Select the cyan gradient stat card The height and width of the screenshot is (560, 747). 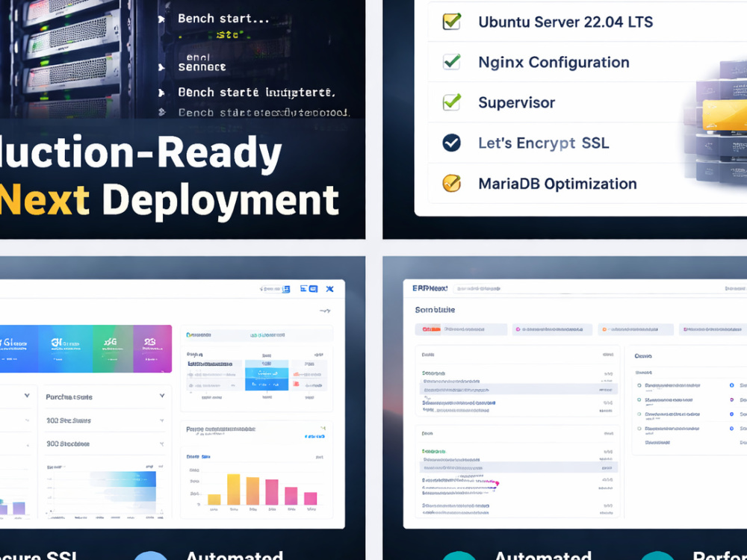tap(65, 349)
